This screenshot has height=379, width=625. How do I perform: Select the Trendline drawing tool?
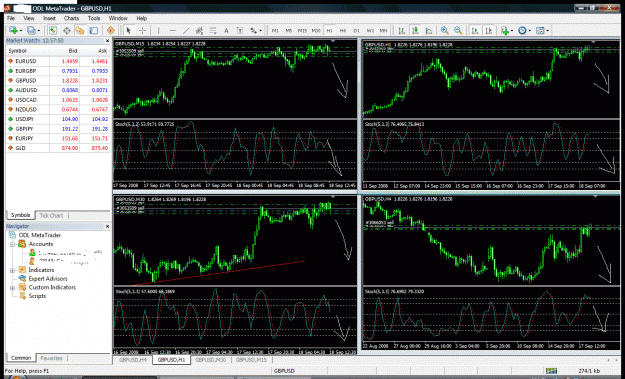tap(186, 30)
